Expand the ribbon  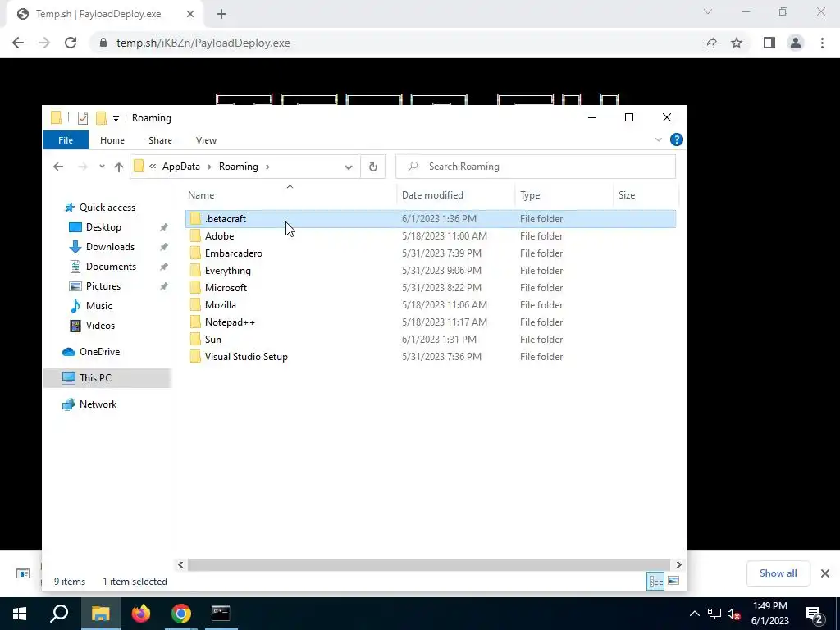[x=659, y=139]
